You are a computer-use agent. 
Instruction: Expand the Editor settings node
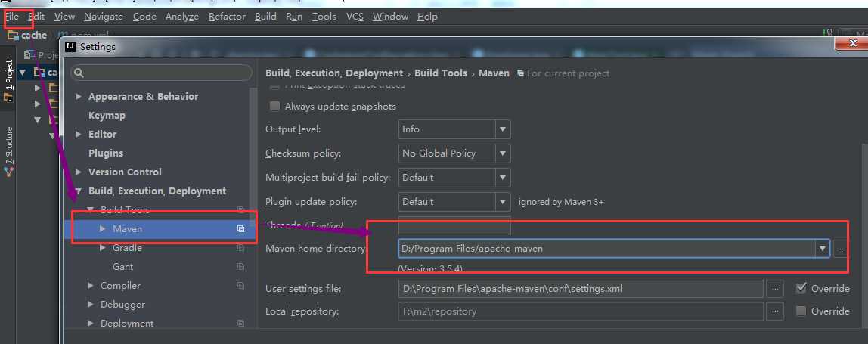[78, 134]
